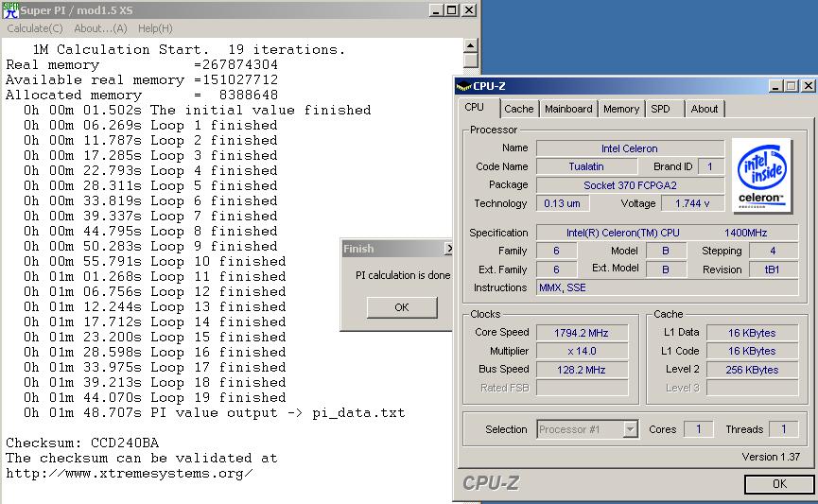Switch to the Cache tab in CPU-Z
The height and width of the screenshot is (504, 818).
coord(518,109)
